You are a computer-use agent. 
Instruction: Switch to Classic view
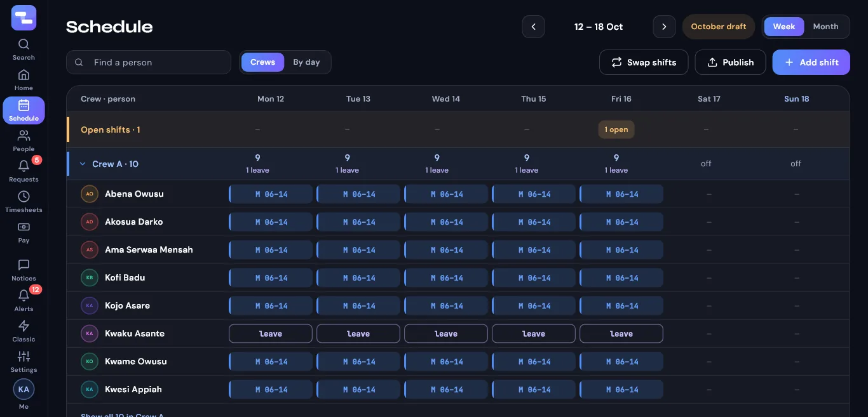pos(24,331)
